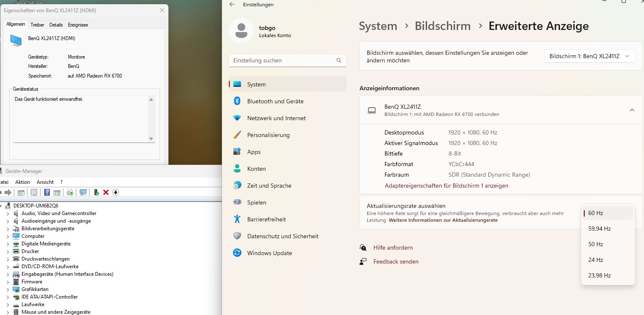
Task: Expand Drucker node
Action: click(x=8, y=251)
